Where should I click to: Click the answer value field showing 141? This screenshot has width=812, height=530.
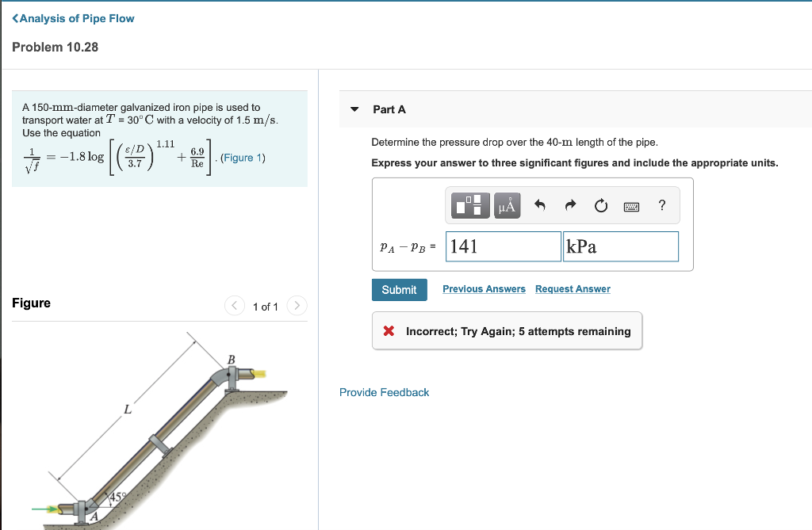(503, 246)
